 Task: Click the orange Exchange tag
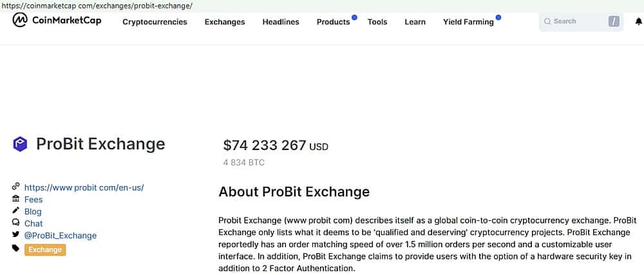[45, 250]
